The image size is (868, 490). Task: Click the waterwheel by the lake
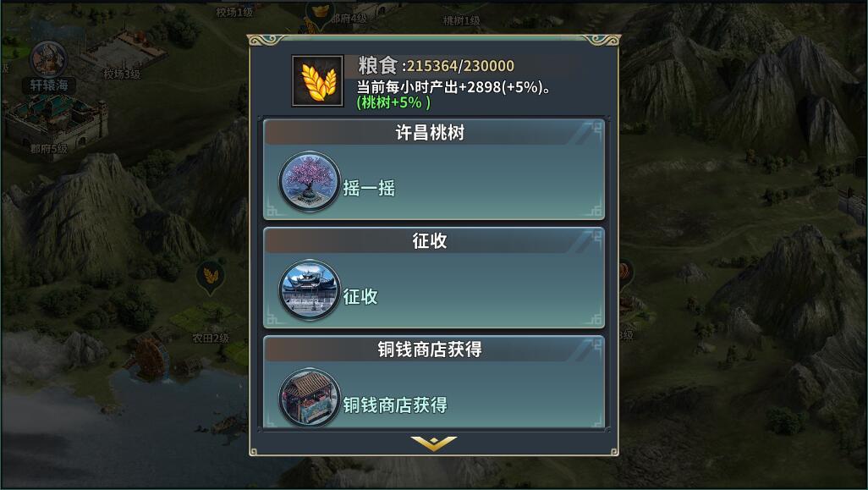click(146, 358)
